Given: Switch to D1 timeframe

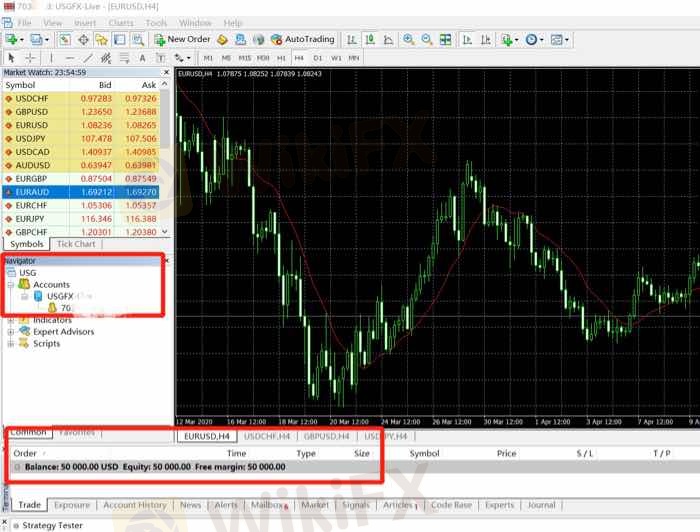Looking at the screenshot, I should point(317,58).
